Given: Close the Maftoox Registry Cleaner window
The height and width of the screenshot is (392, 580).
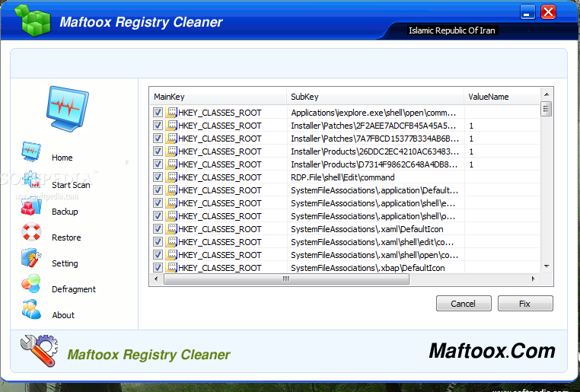Looking at the screenshot, I should (548, 12).
